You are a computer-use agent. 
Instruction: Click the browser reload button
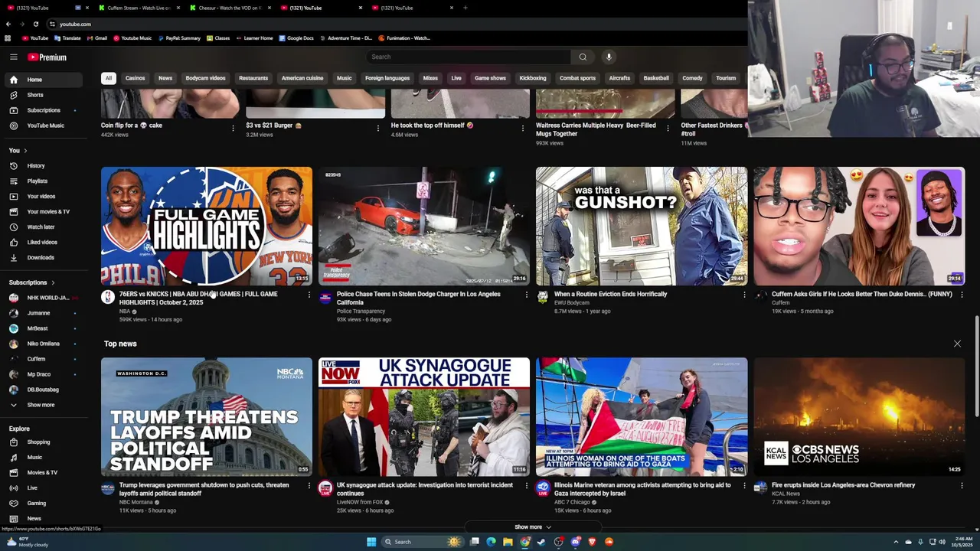(35, 24)
